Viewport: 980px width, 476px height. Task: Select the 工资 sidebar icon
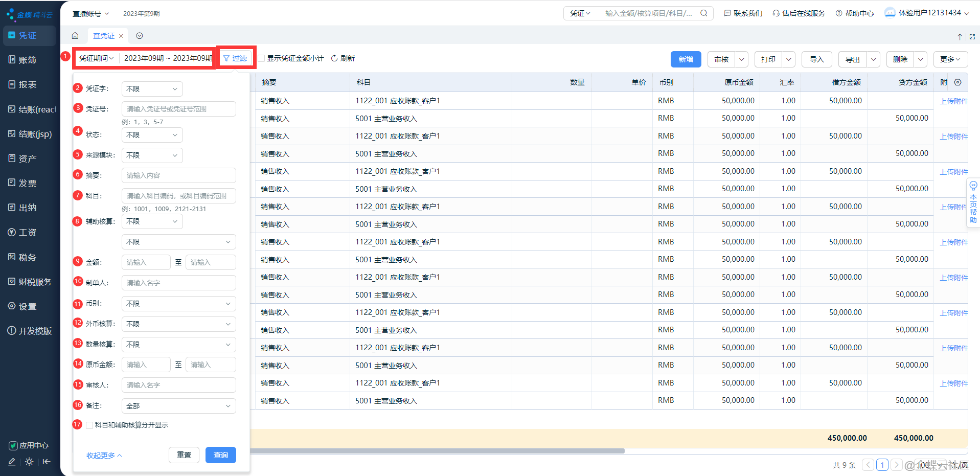(x=27, y=232)
